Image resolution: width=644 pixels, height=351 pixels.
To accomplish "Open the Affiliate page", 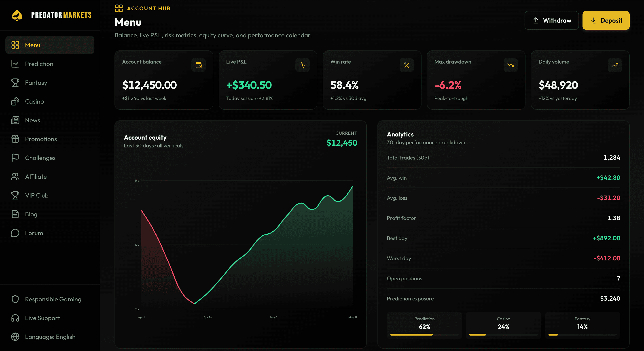I will (x=50, y=176).
